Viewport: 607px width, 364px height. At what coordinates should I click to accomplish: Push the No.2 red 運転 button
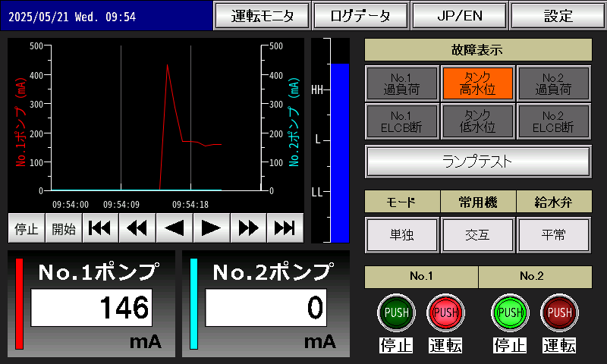559,312
